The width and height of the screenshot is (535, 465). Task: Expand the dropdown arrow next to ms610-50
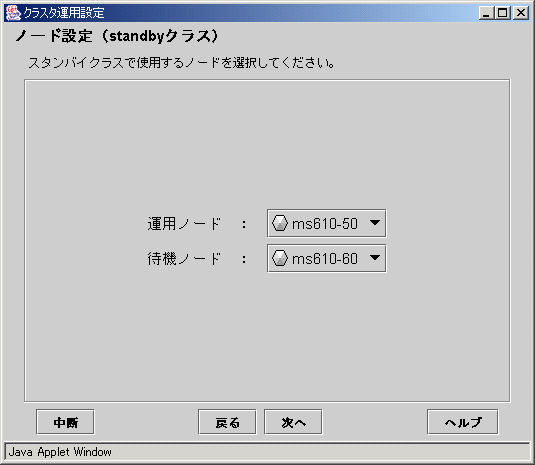[375, 223]
